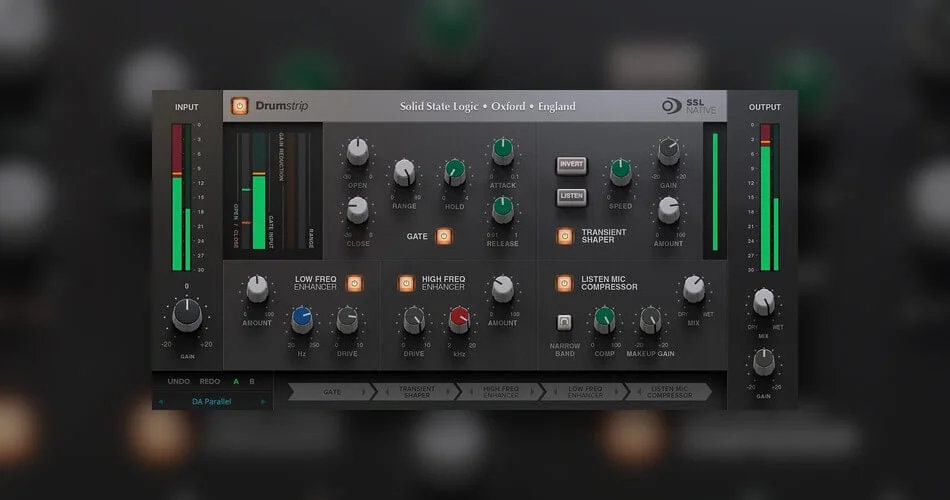The image size is (950, 500).
Task: Click the Transient Shaper Amount knob
Action: tap(668, 210)
